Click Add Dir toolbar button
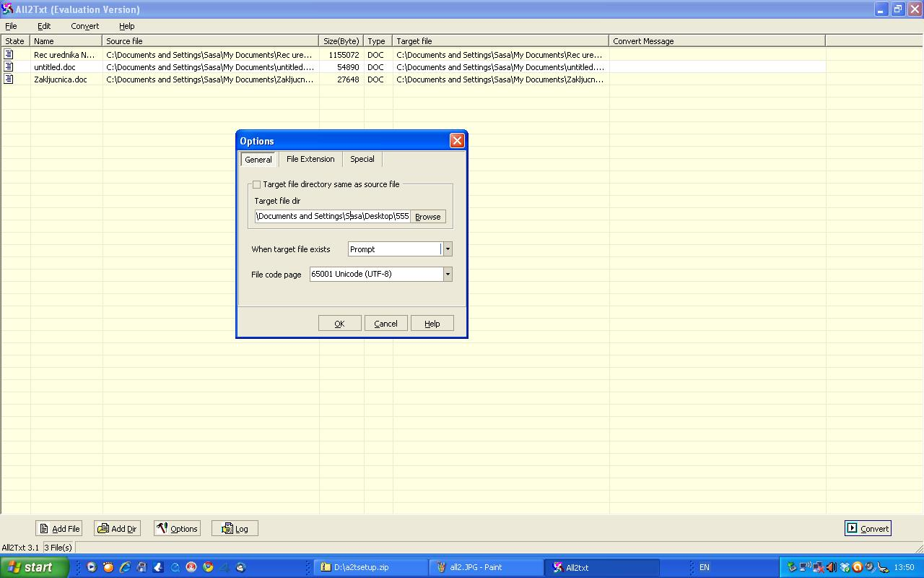This screenshot has height=578, width=924. tap(118, 529)
